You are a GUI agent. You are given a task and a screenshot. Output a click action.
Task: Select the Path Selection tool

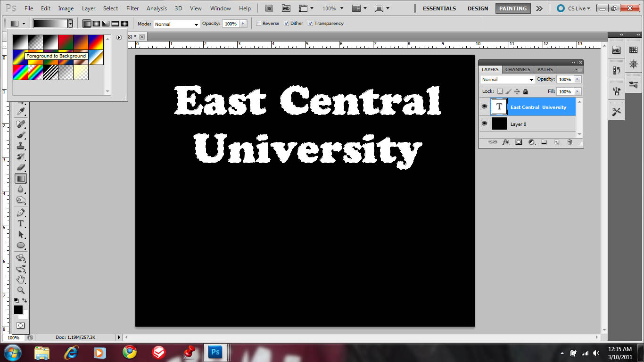coord(21,234)
